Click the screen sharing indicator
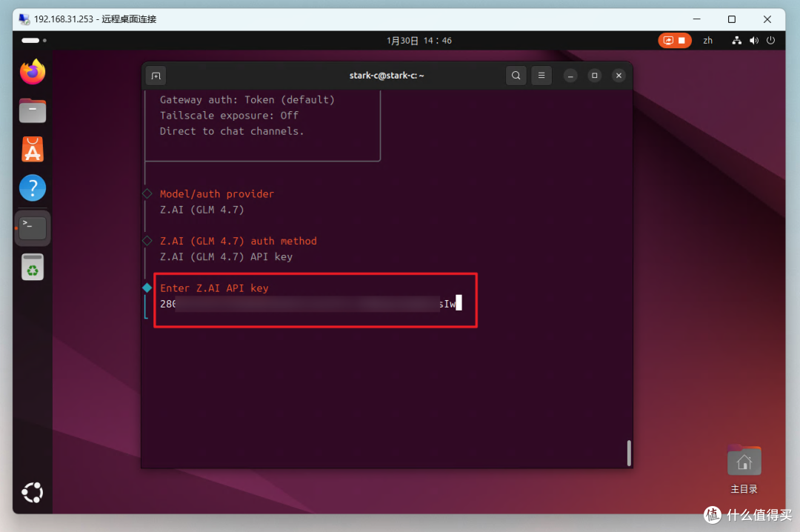Viewport: 800px width, 532px height. pyautogui.click(x=675, y=40)
